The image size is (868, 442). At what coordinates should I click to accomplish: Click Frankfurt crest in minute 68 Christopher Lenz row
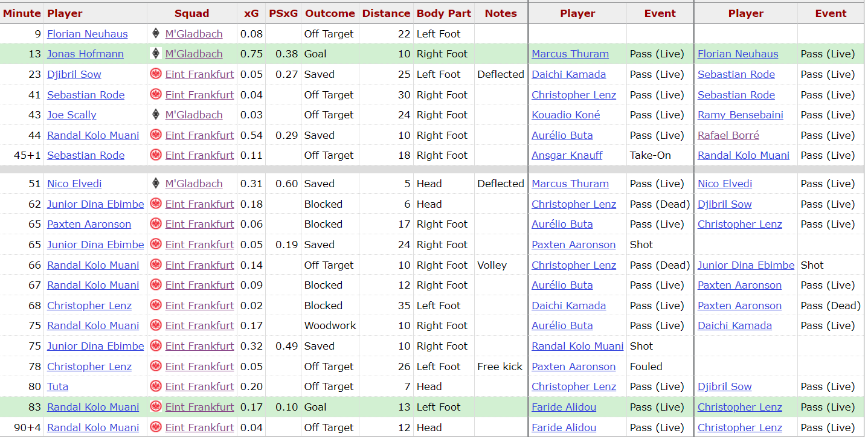click(x=155, y=306)
